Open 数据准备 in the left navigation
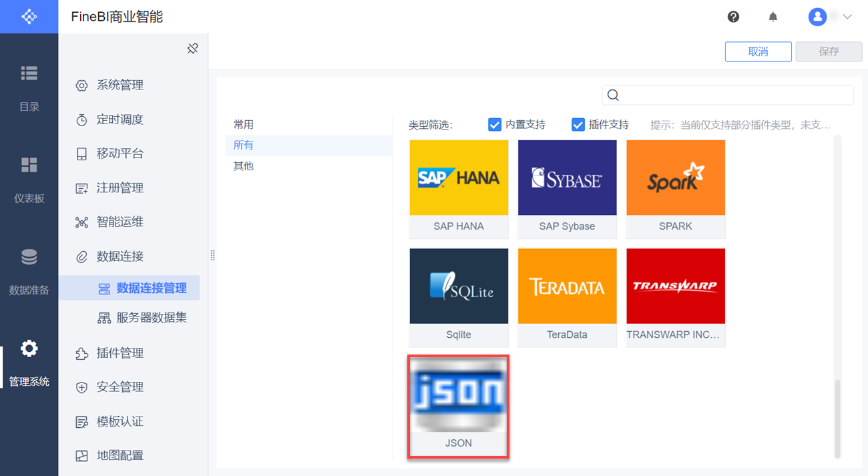Screen dimensions: 868x476 [x=29, y=272]
